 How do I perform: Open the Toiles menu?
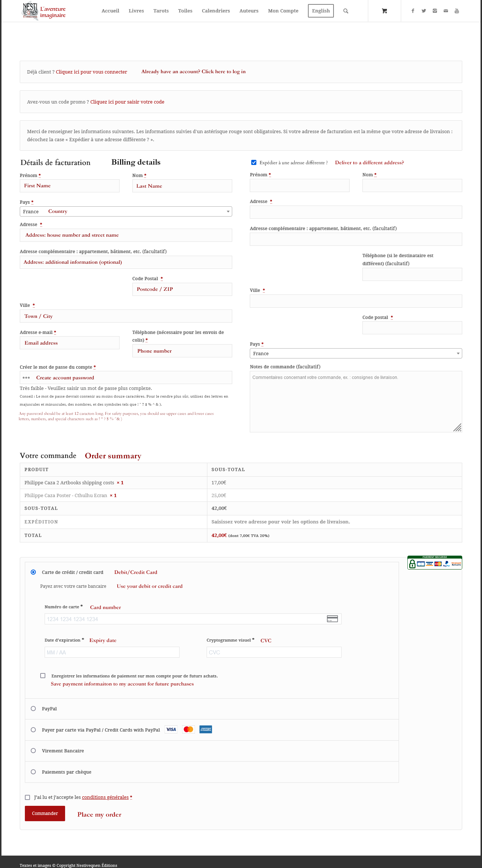tap(185, 11)
